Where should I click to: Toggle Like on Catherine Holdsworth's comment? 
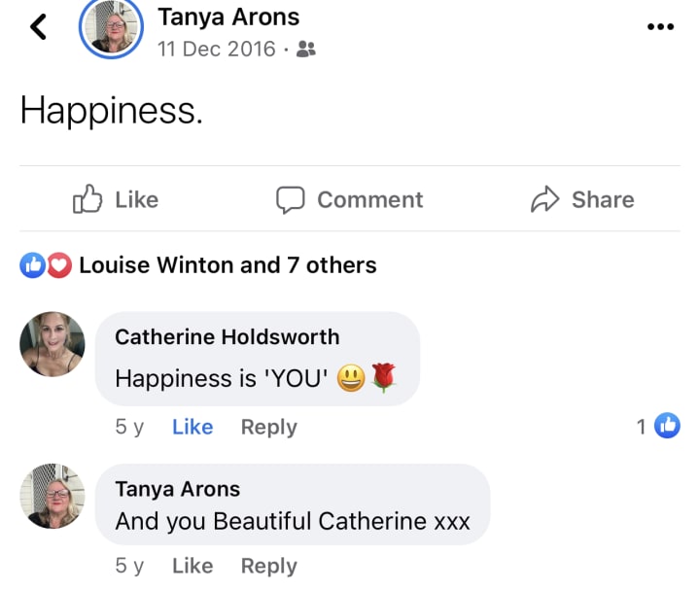(x=192, y=427)
